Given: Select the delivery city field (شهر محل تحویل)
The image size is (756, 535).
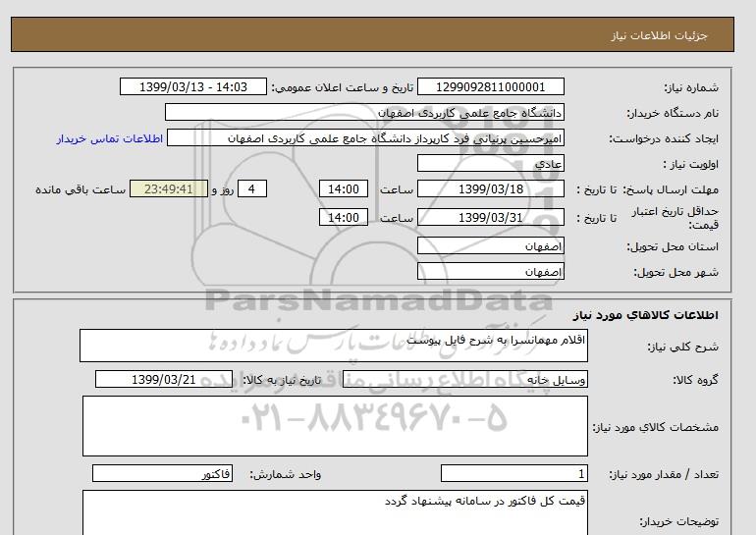Looking at the screenshot, I should (x=490, y=271).
